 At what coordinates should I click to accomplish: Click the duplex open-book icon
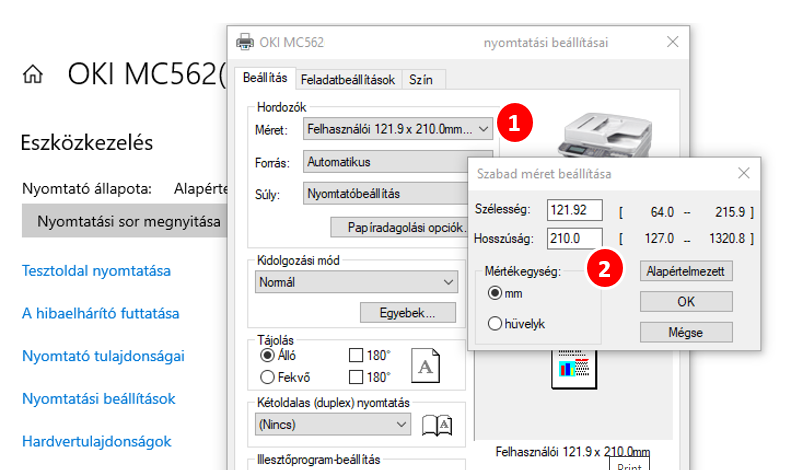(x=437, y=425)
